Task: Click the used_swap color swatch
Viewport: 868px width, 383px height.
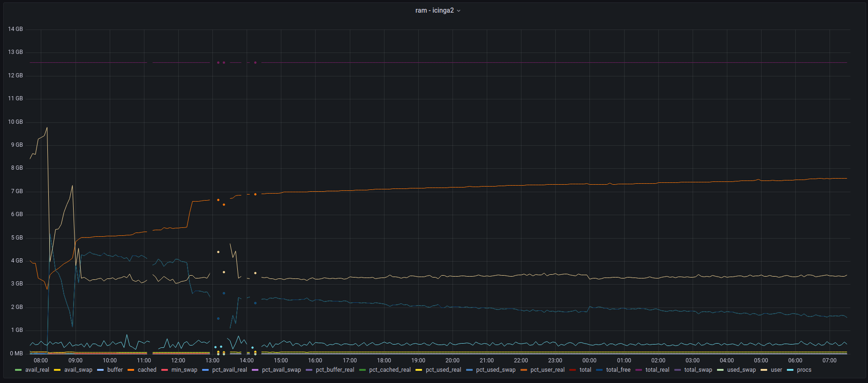Action: click(x=720, y=370)
